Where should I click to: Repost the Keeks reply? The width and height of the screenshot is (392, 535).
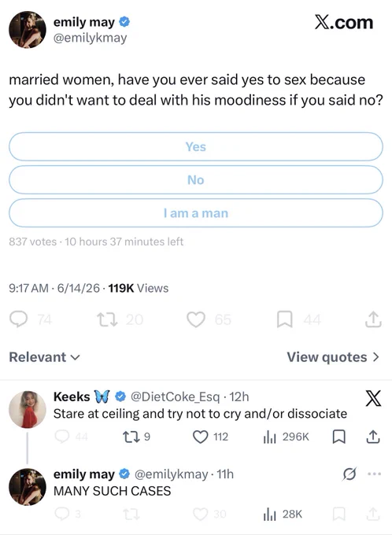point(130,437)
